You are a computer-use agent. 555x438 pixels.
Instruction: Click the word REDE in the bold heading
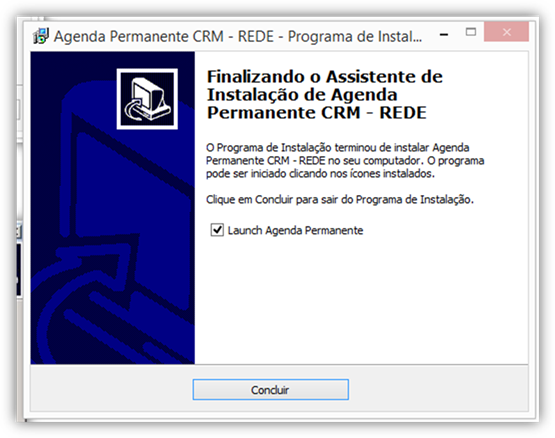[x=403, y=113]
